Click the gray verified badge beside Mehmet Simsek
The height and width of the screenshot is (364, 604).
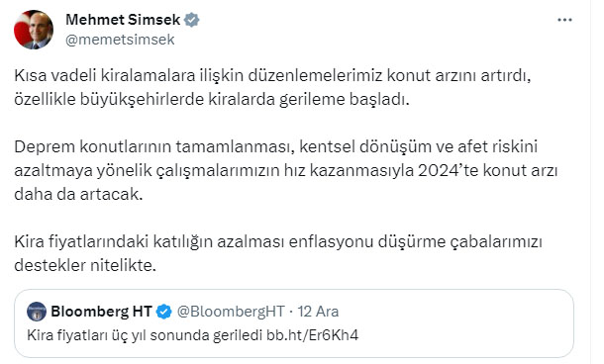[x=191, y=20]
